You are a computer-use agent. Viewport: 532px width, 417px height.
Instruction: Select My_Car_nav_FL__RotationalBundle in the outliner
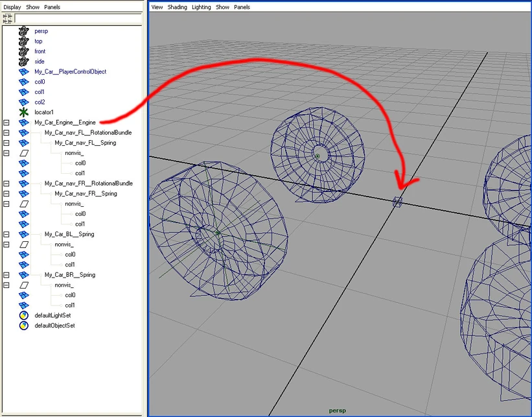88,132
